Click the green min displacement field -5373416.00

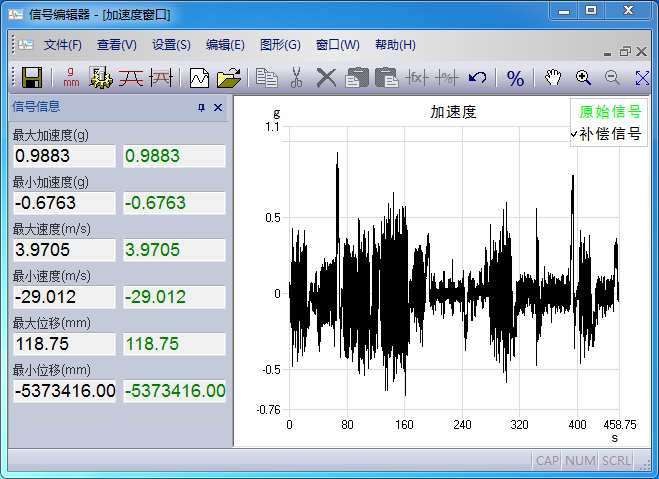[174, 391]
